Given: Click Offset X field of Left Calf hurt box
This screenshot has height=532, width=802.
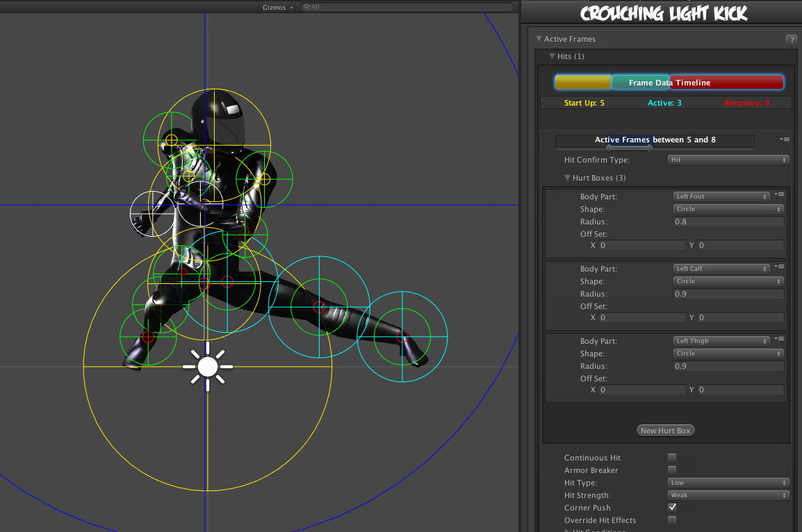Looking at the screenshot, I should point(642,317).
